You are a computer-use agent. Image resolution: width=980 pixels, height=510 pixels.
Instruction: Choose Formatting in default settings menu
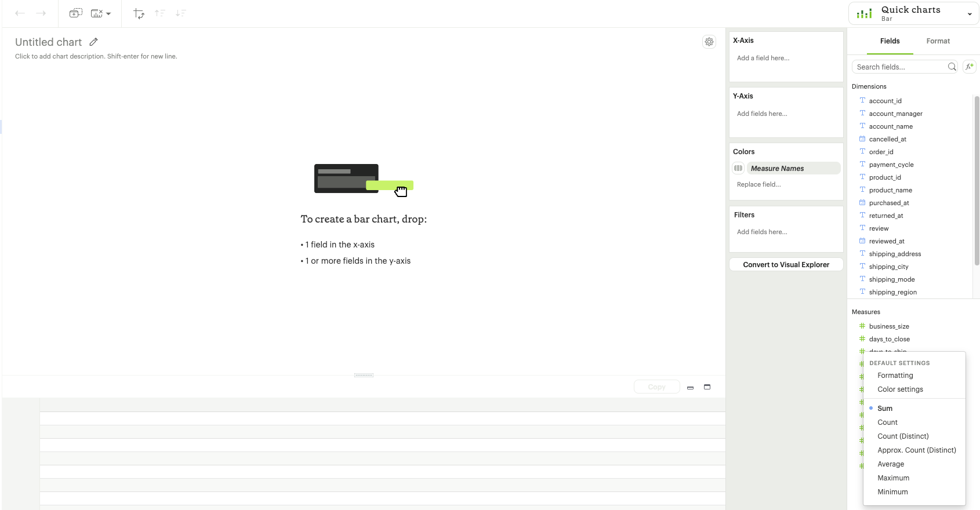pos(895,376)
